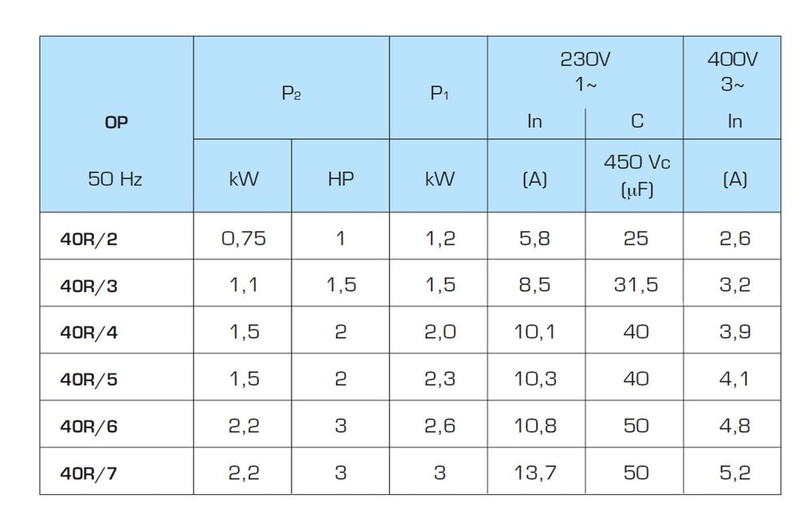Select the 5,2 current value cell
The width and height of the screenshot is (812, 520).
(734, 472)
